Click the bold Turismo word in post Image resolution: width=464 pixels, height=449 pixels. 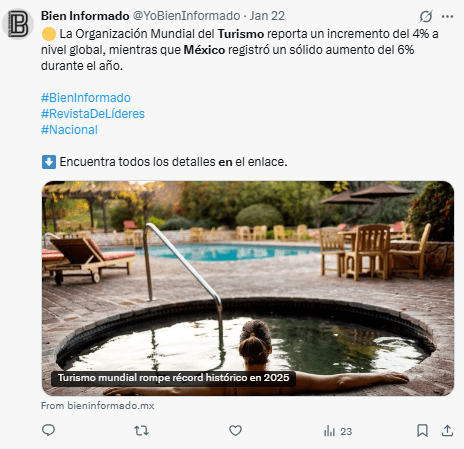(x=241, y=34)
